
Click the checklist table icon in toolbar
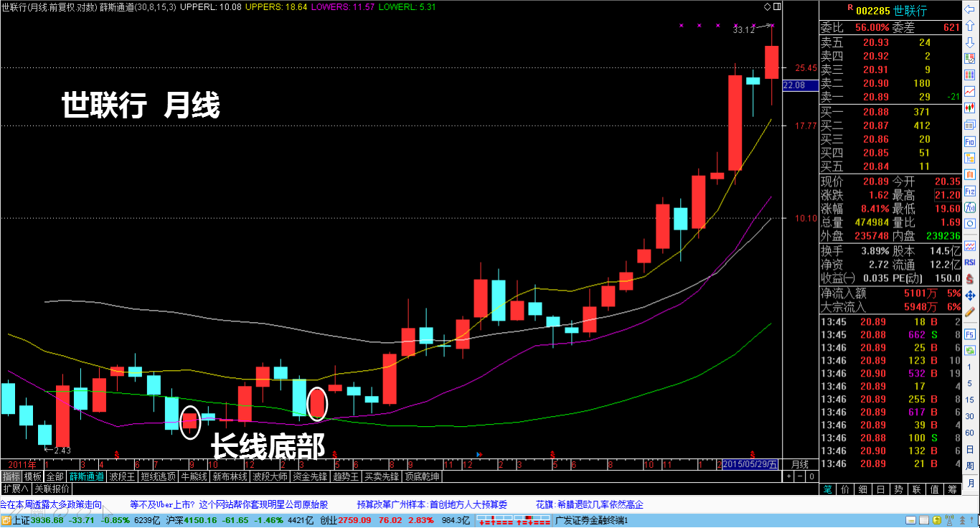point(969,59)
